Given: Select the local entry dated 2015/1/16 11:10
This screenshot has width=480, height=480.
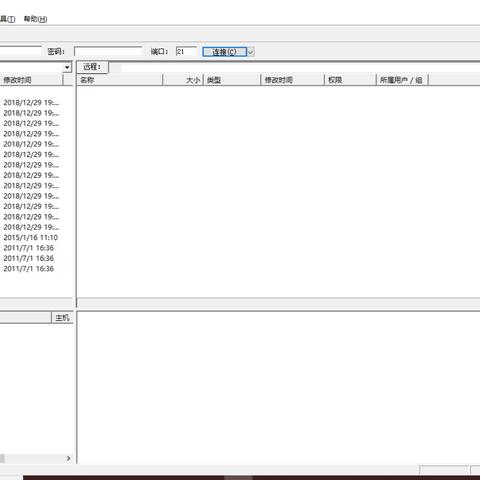Looking at the screenshot, I should coord(31,238).
